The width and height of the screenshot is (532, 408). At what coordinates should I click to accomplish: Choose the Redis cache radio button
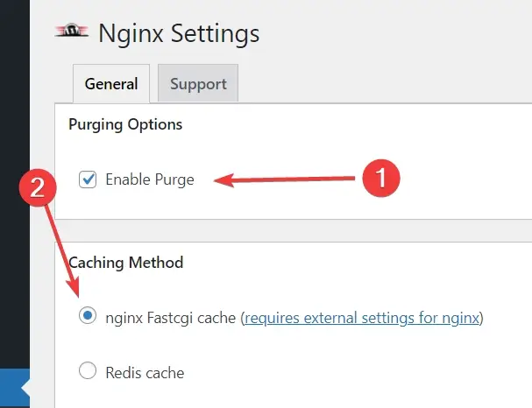tap(88, 370)
